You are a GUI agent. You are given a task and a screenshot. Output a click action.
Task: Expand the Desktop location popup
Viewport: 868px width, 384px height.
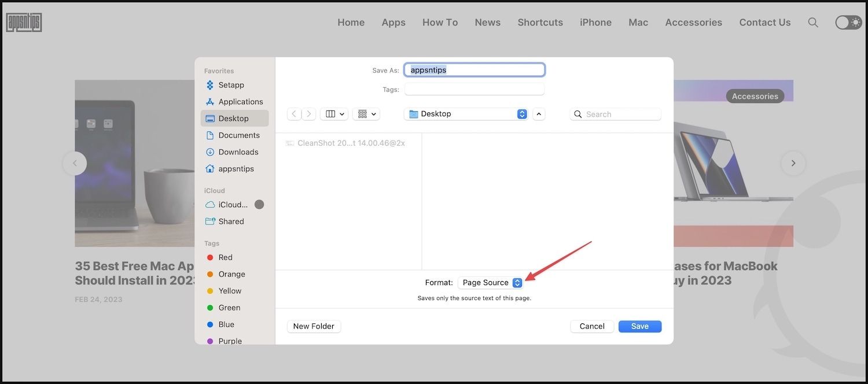[x=466, y=115]
